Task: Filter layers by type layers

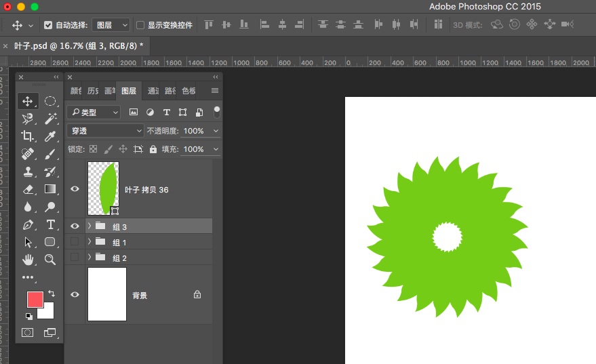Action: point(167,112)
